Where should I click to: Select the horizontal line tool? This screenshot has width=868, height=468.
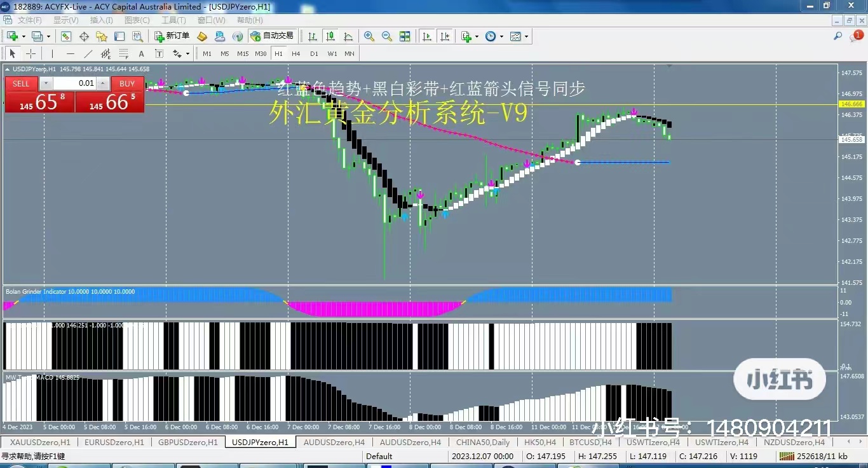(71, 53)
